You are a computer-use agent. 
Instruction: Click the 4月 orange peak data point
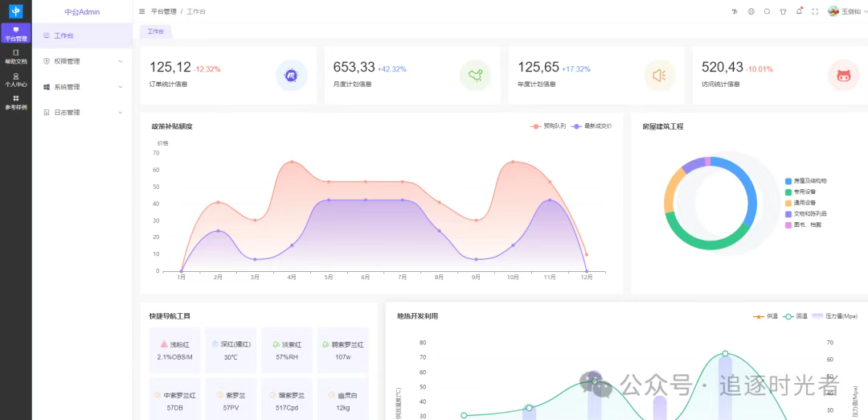pyautogui.click(x=292, y=162)
